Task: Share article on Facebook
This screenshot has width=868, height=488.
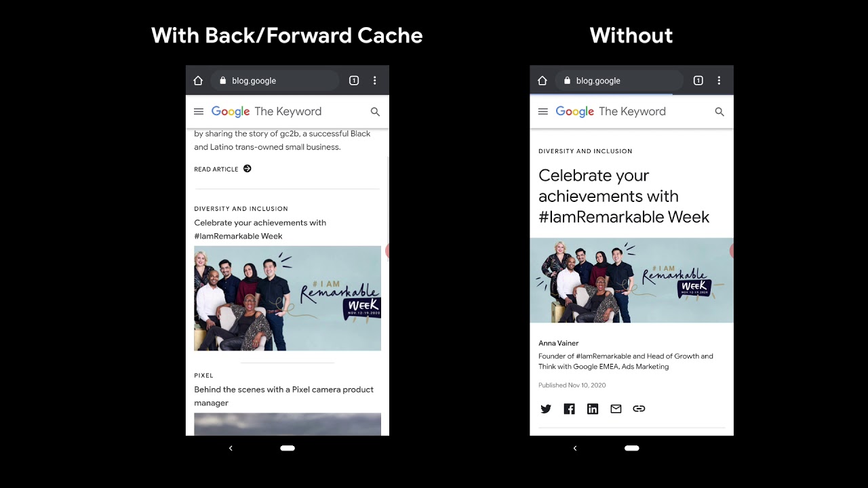Action: click(x=569, y=409)
